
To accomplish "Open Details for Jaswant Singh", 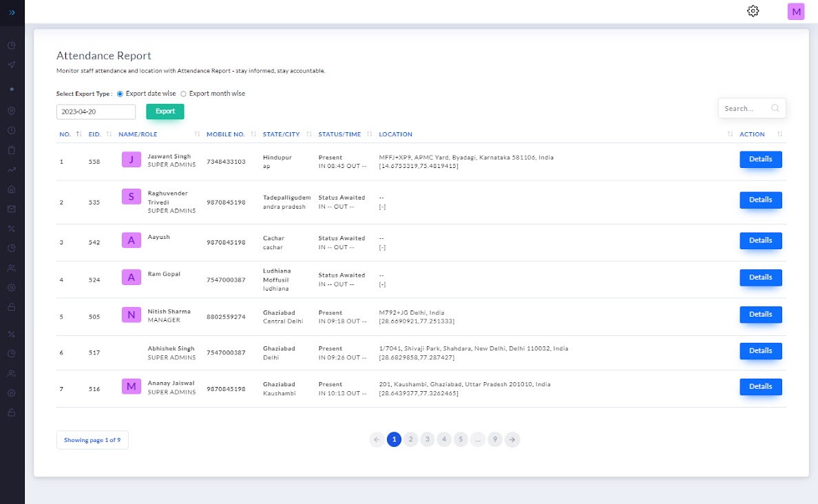I will click(760, 160).
